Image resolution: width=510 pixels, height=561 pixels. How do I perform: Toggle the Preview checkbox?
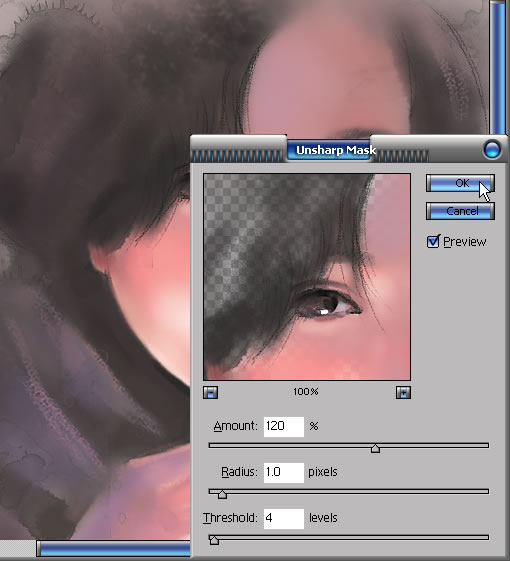[x=433, y=242]
